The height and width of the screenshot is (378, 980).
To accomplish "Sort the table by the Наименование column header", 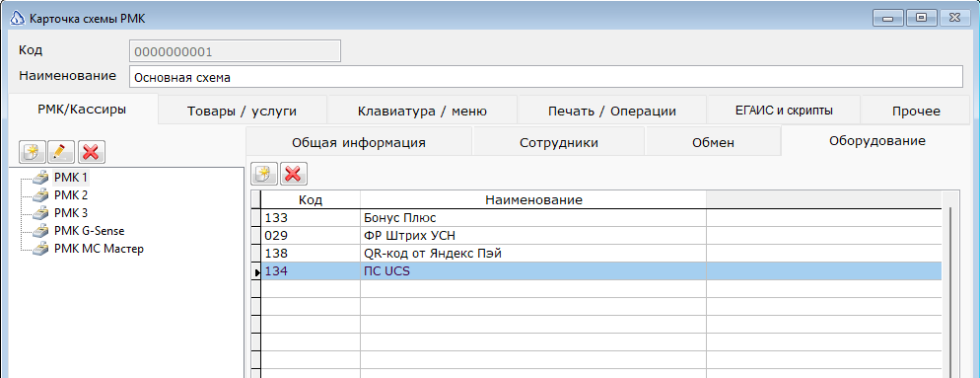I will pyautogui.click(x=533, y=200).
